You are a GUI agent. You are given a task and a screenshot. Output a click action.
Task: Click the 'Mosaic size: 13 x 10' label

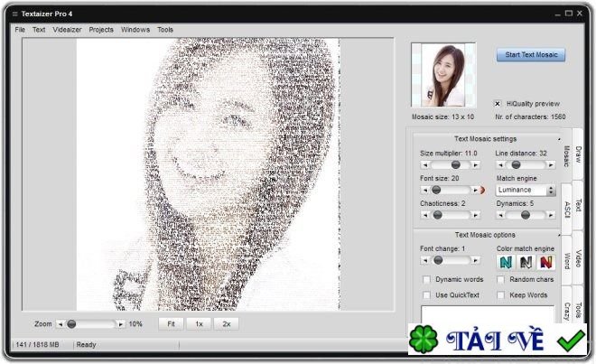[442, 117]
